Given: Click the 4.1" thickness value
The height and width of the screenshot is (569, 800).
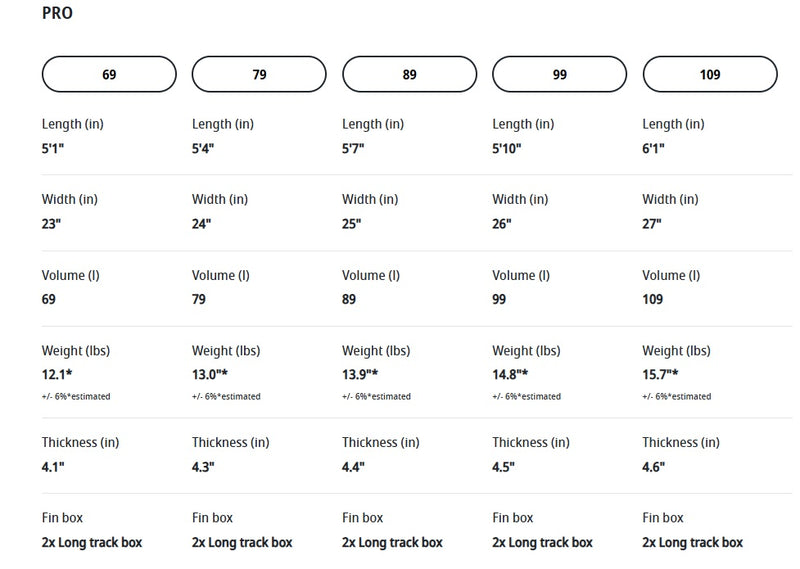Looking at the screenshot, I should 53,466.
